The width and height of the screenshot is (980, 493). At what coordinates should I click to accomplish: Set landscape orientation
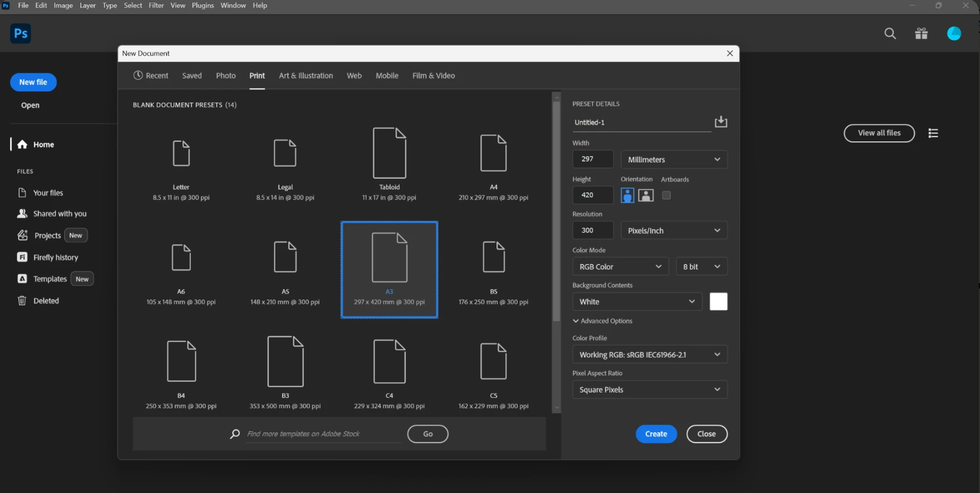tap(646, 195)
